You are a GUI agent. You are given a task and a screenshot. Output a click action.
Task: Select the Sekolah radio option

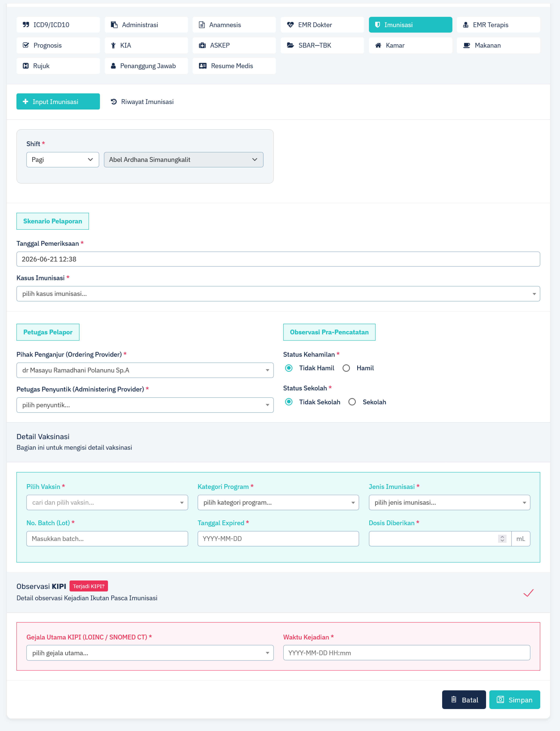[352, 402]
